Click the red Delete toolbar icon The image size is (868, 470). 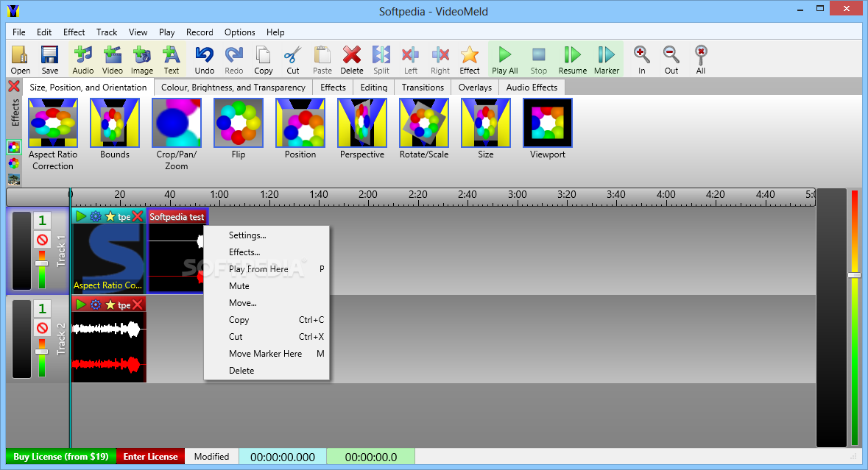point(351,59)
